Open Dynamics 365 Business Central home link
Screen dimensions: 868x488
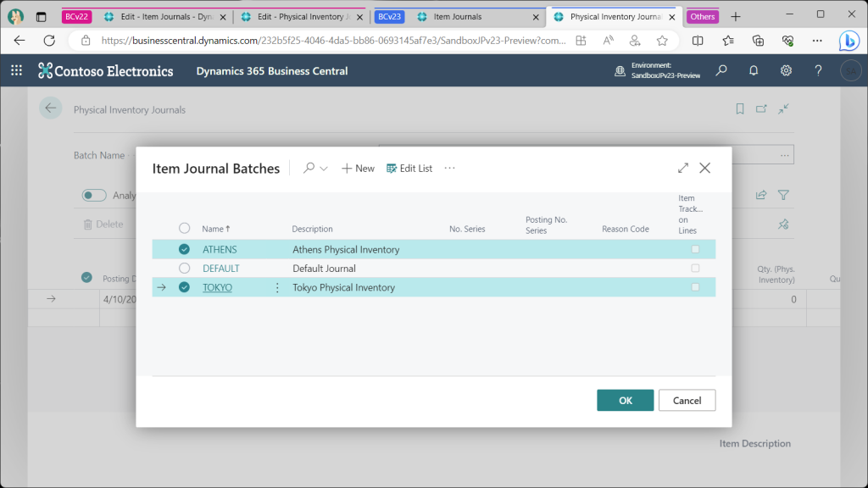pyautogui.click(x=272, y=71)
